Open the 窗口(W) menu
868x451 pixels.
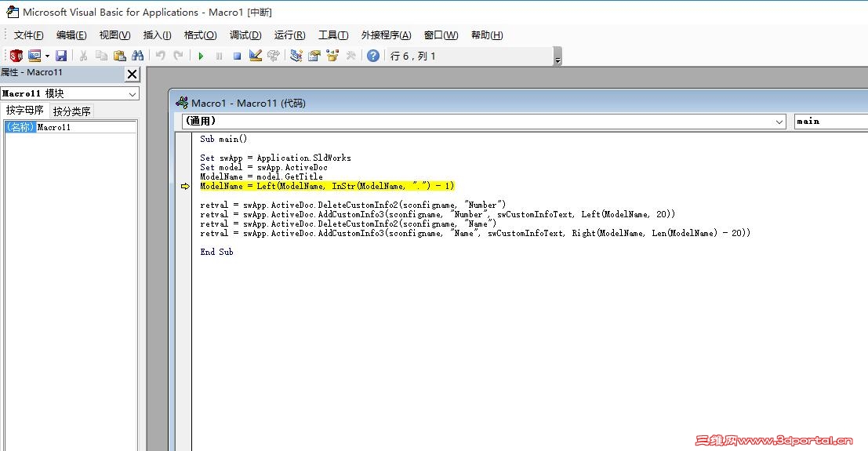point(441,35)
